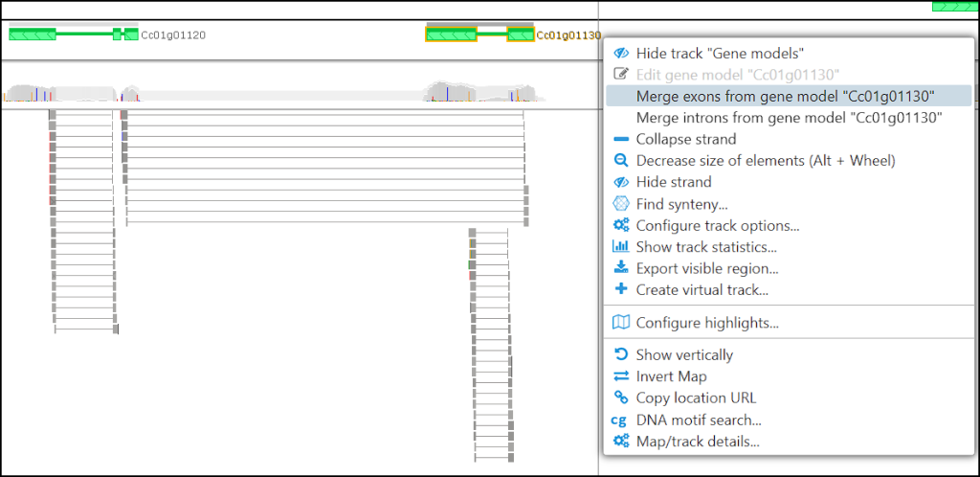Open DNA motif search from the menu
980x477 pixels.
pos(699,420)
